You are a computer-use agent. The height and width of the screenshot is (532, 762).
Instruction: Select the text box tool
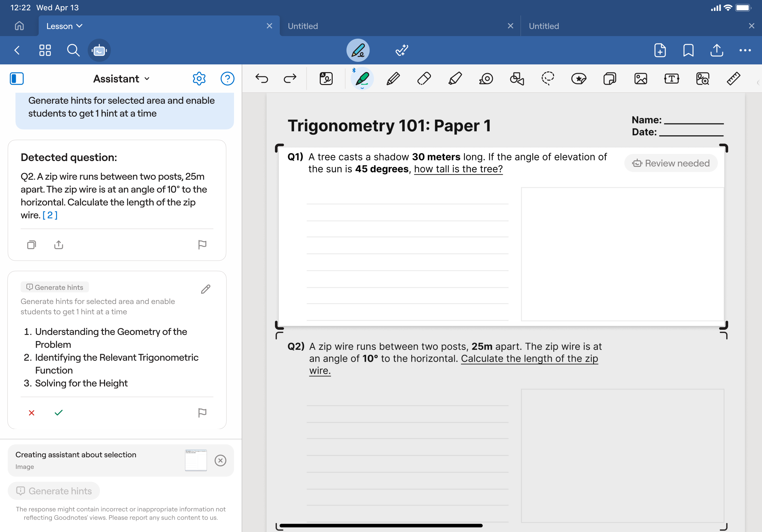[x=671, y=79]
